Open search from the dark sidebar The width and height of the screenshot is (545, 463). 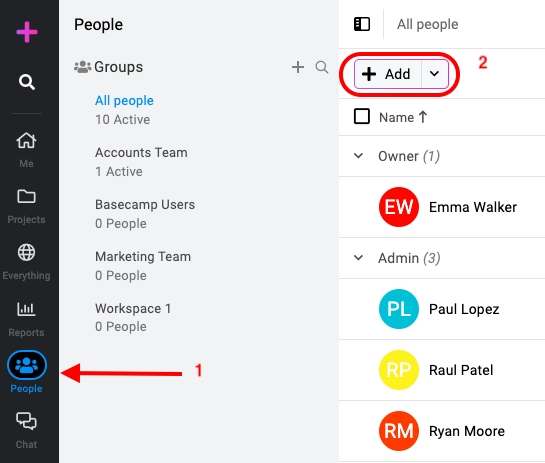pyautogui.click(x=27, y=82)
